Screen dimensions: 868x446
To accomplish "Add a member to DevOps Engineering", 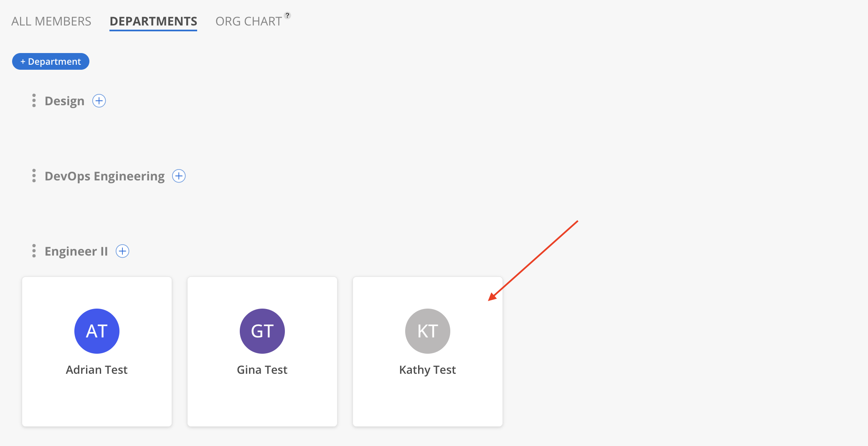I will (x=179, y=176).
